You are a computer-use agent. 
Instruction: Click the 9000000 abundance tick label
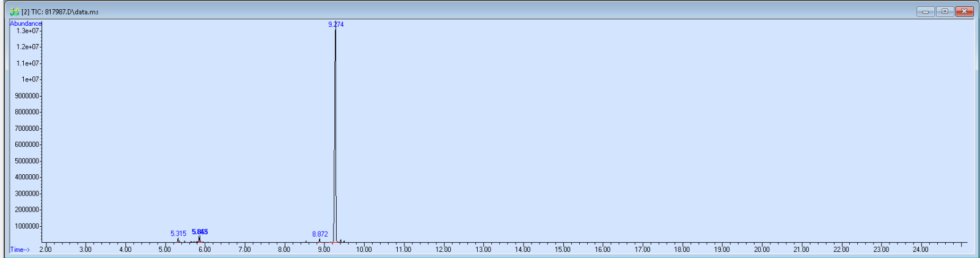27,95
